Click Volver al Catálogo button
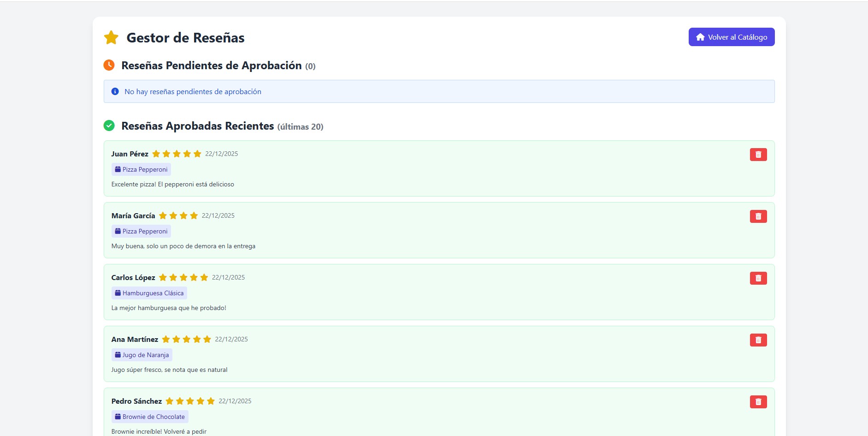Image resolution: width=868 pixels, height=436 pixels. [731, 37]
